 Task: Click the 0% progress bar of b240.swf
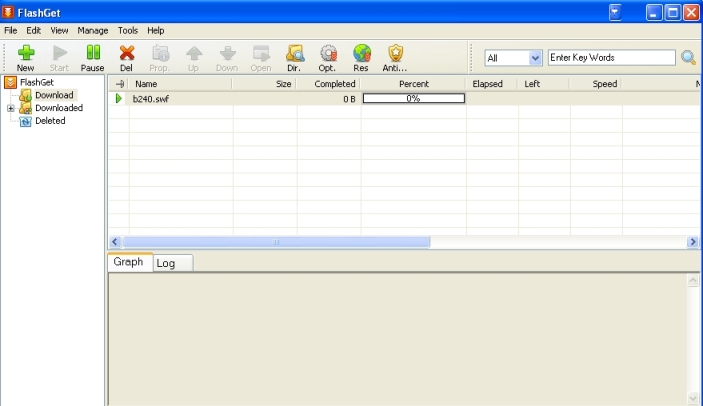pyautogui.click(x=413, y=99)
